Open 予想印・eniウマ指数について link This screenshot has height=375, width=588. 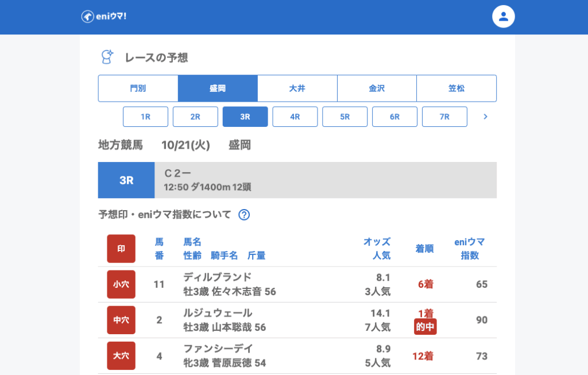click(x=165, y=215)
